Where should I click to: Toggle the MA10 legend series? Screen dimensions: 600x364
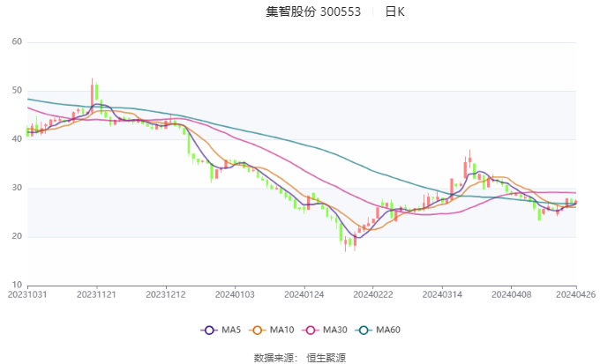271,330
